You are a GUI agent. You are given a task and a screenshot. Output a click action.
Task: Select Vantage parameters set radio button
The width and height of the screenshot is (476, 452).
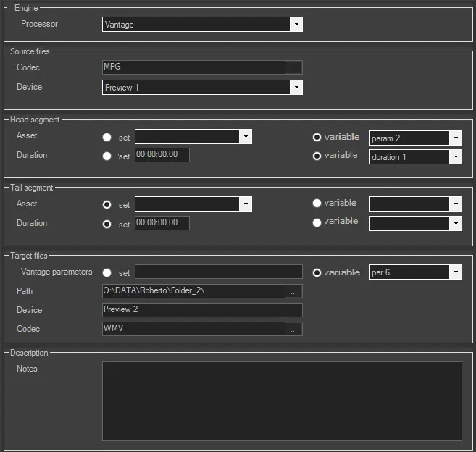pos(107,273)
